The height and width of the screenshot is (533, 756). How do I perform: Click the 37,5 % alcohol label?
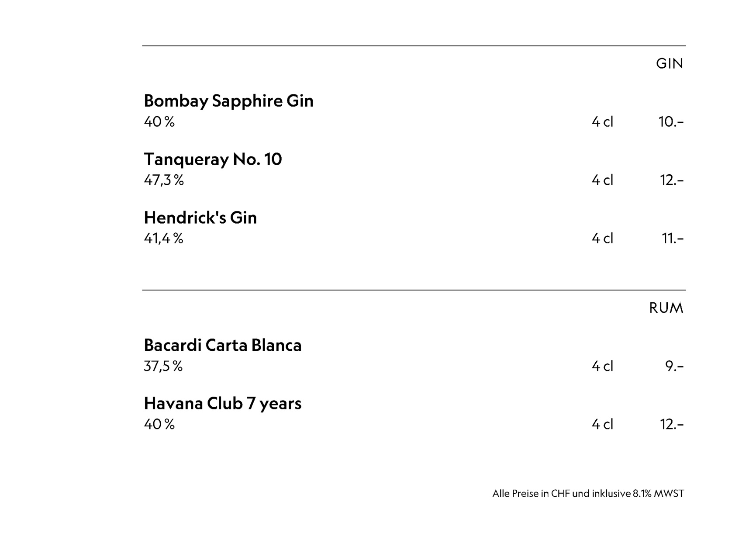tap(163, 366)
